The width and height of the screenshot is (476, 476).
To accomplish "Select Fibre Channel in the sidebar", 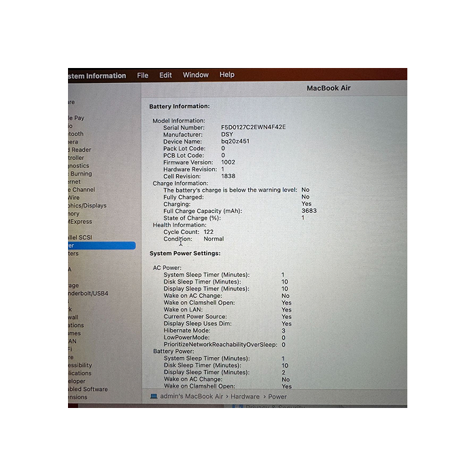I will [x=82, y=190].
